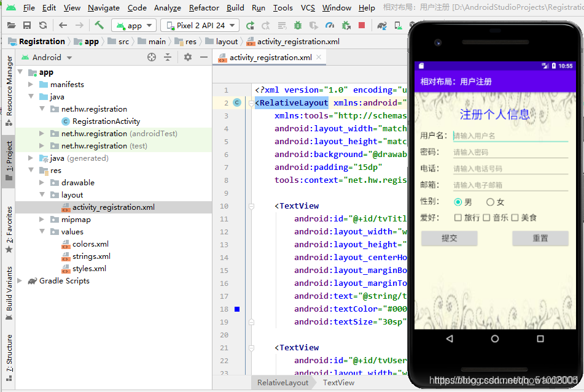Click the 请输入密码 password field
584x392 pixels.
(510, 152)
